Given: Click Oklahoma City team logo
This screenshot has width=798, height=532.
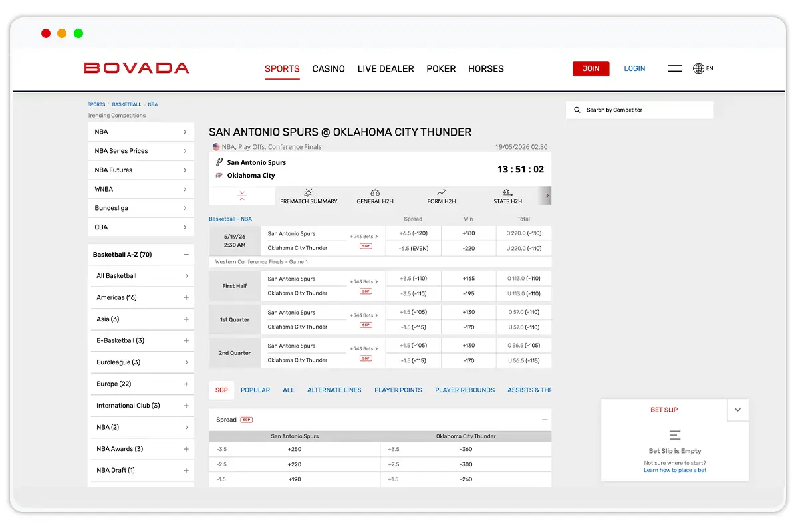Looking at the screenshot, I should click(x=219, y=176).
